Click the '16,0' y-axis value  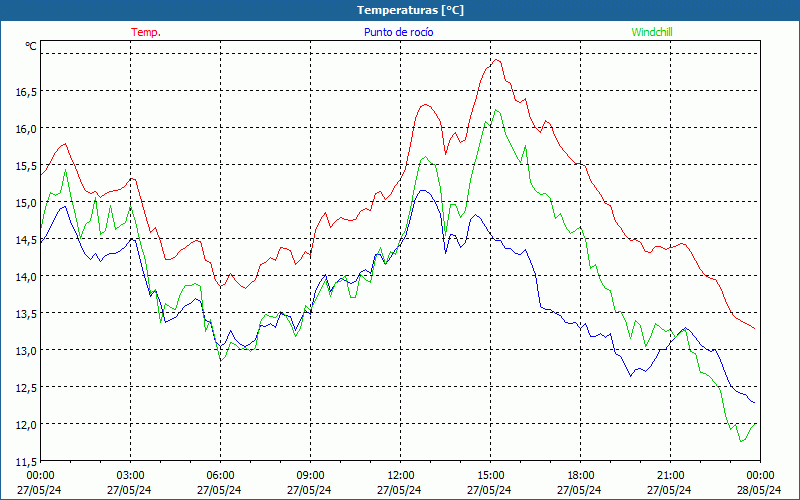(26, 129)
